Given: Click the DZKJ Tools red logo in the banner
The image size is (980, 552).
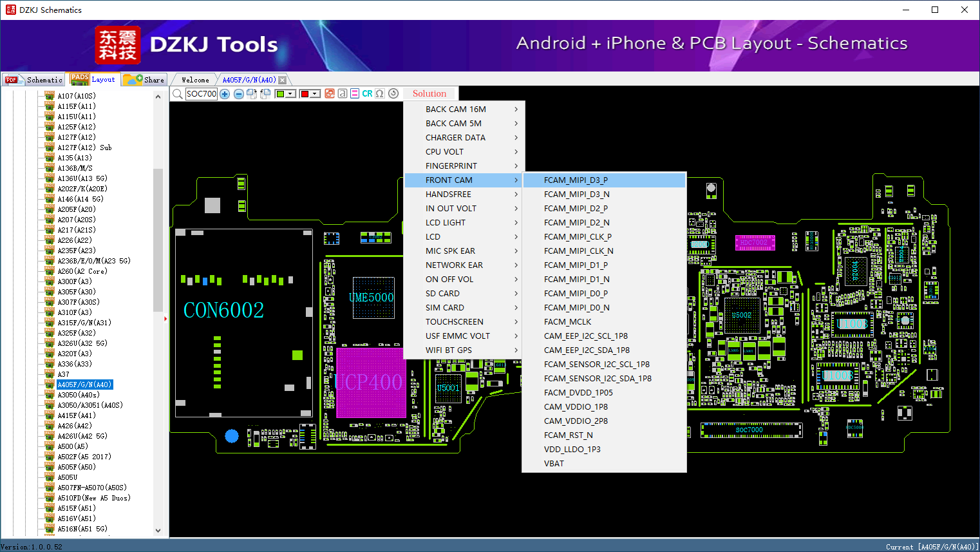Looking at the screenshot, I should tap(118, 45).
